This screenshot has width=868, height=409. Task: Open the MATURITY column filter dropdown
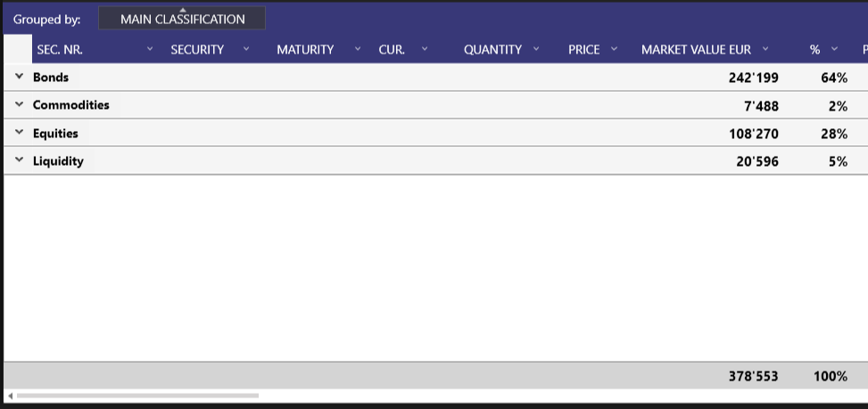pyautogui.click(x=358, y=49)
